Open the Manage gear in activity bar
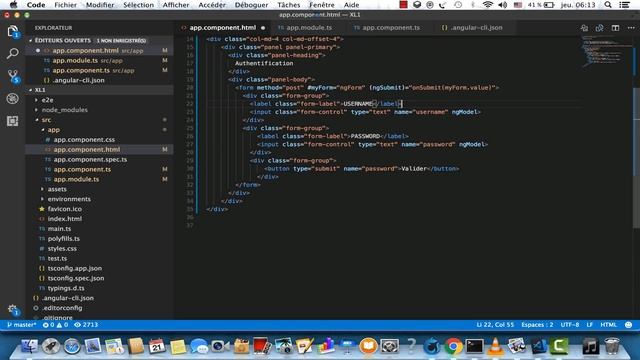Screen dimensions: 640x360 pyautogui.click(x=13, y=309)
